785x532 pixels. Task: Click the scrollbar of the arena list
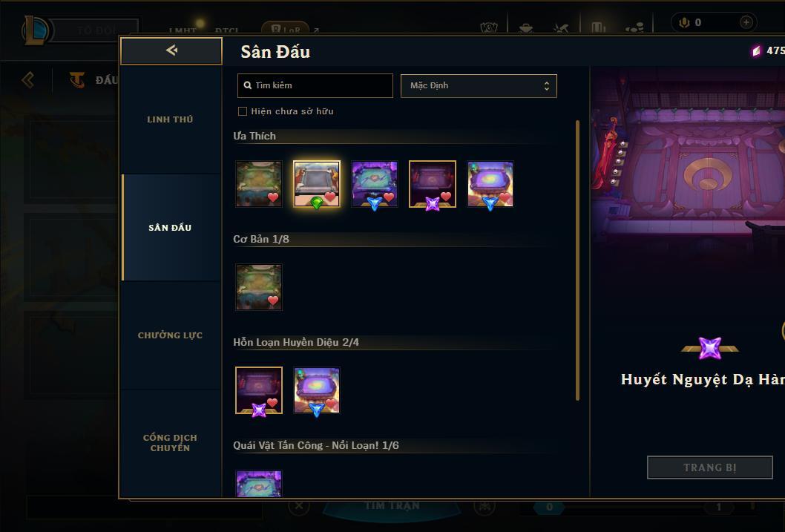point(577,260)
